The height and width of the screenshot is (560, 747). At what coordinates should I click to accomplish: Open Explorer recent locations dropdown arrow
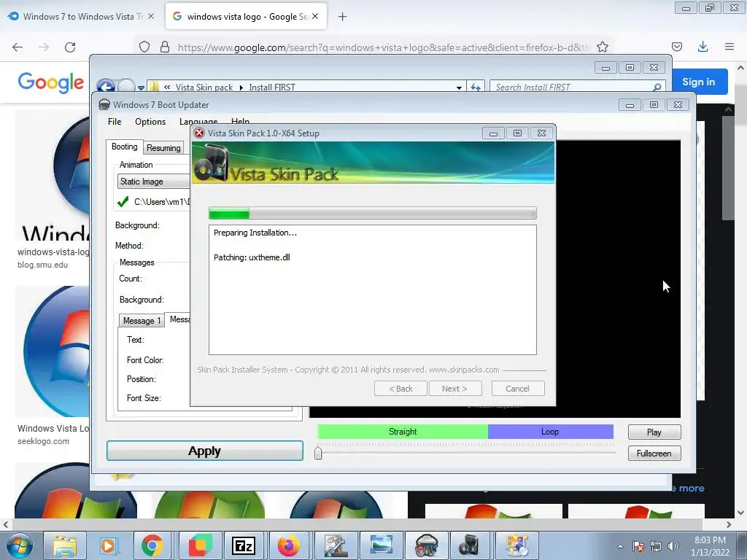tap(141, 87)
